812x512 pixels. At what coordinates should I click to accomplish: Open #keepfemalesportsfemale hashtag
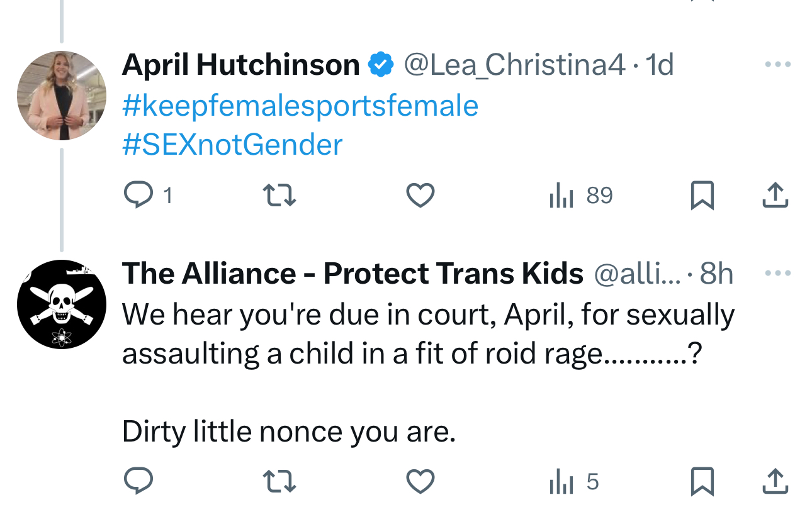(300, 105)
